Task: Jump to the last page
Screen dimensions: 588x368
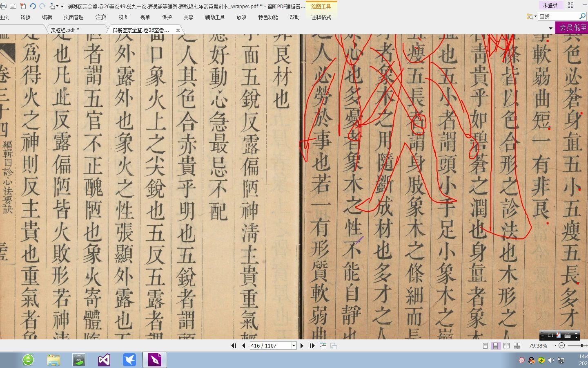Action: [x=312, y=346]
